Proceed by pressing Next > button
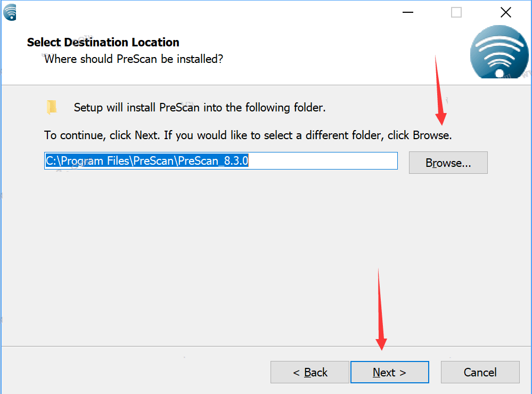Image resolution: width=532 pixels, height=394 pixels. click(389, 372)
